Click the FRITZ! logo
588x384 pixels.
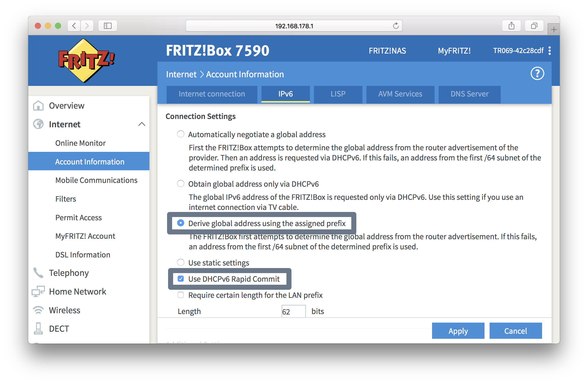tap(87, 61)
